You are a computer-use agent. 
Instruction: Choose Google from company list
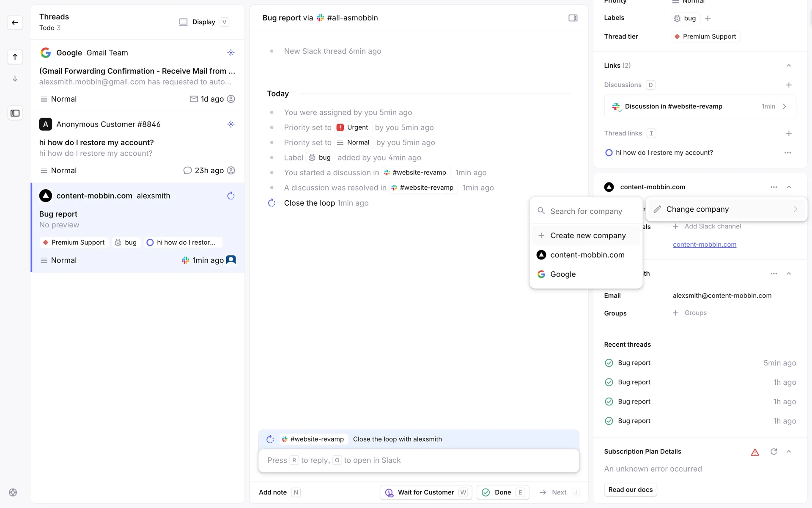563,274
